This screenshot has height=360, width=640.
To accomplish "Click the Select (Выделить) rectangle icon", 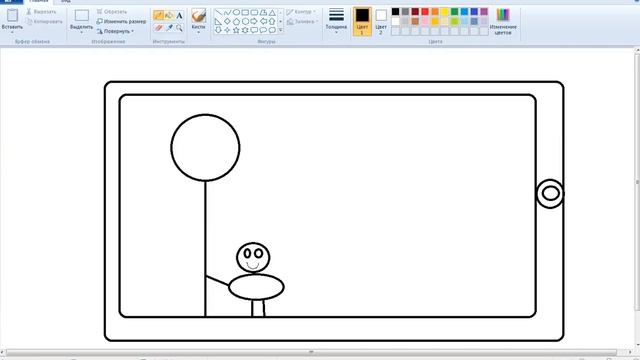I will click(x=82, y=16).
